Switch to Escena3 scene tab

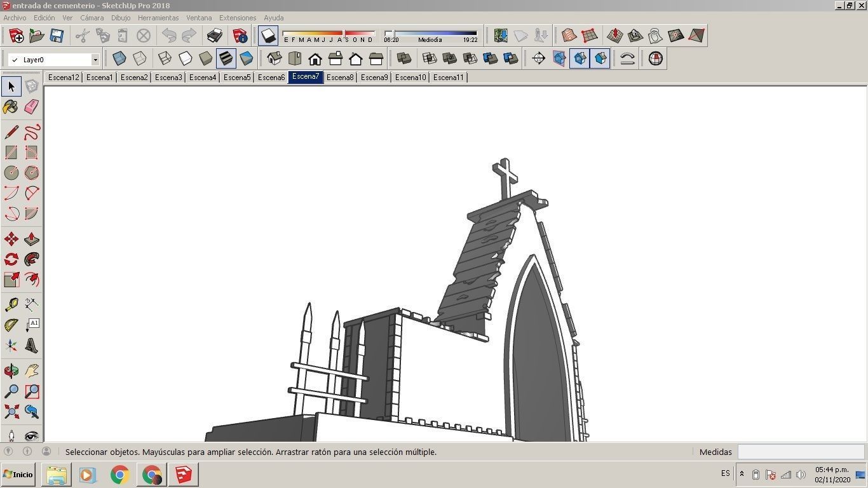point(168,78)
